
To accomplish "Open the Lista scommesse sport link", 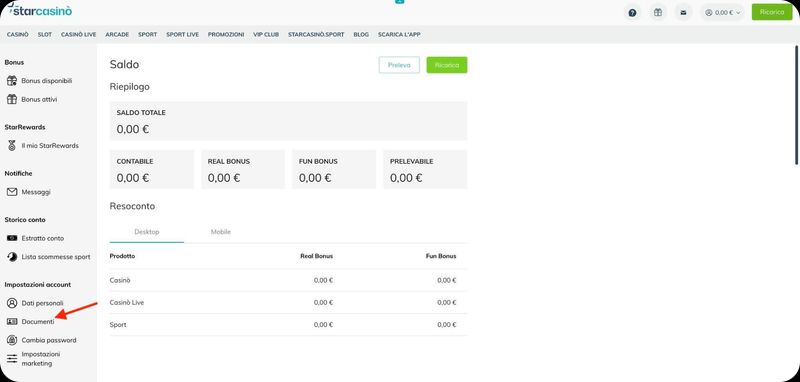I will point(56,257).
